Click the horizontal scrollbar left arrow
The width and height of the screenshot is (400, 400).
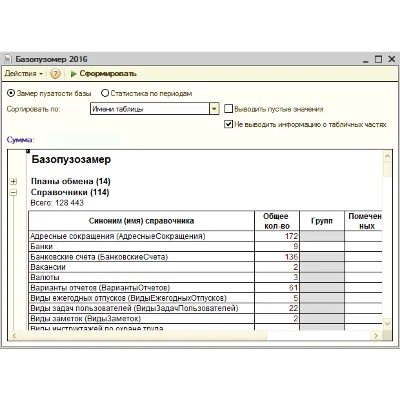(x=14, y=336)
